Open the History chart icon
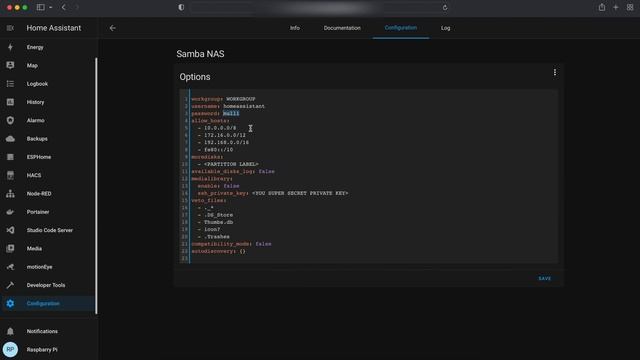 click(10, 102)
